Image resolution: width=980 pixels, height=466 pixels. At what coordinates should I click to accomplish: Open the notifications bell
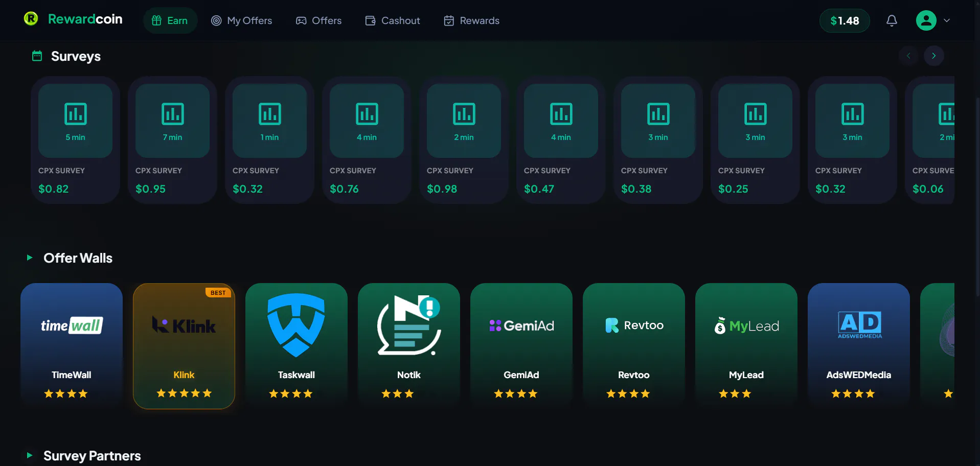(x=892, y=20)
